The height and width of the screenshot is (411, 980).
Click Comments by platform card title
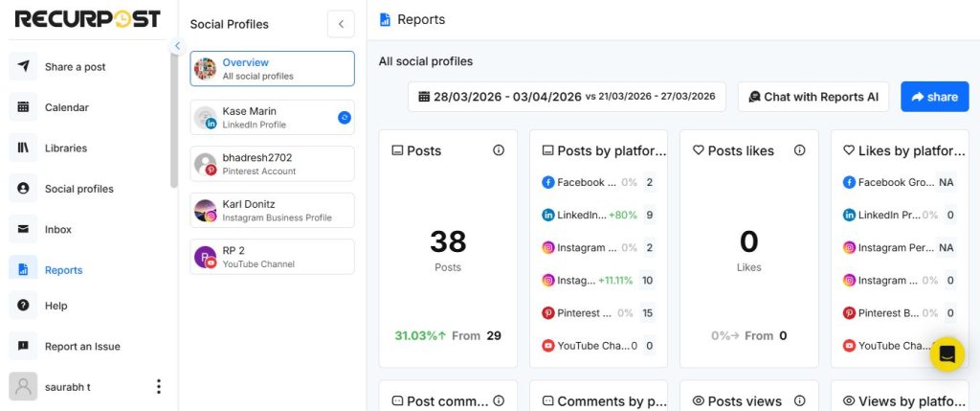[612, 401]
